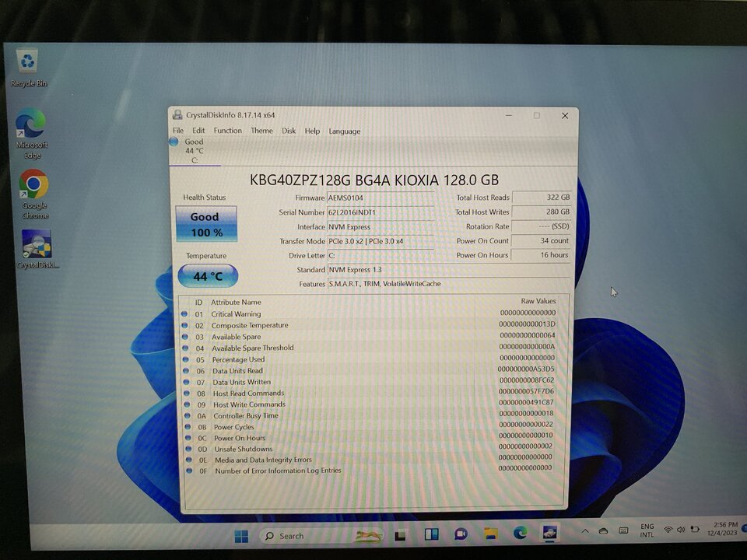Image resolution: width=747 pixels, height=560 pixels.
Task: Click the Rotation Rate value (SSD)
Action: [542, 226]
